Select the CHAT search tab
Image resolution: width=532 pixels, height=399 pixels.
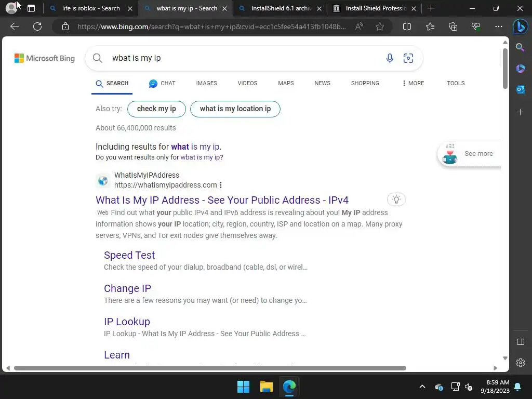(x=162, y=83)
